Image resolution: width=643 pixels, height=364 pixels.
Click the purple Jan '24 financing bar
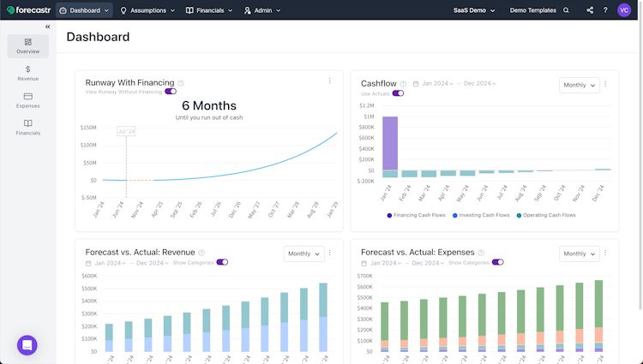[390, 143]
